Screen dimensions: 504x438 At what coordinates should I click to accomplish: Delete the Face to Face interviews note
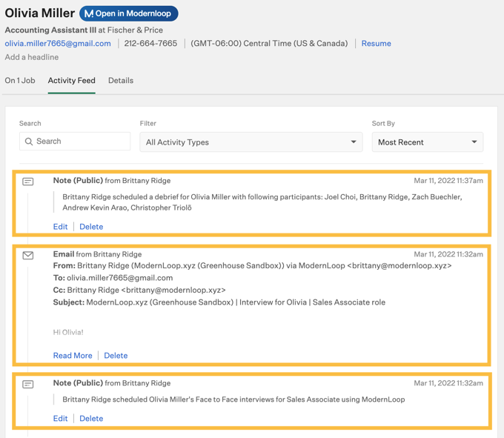tap(91, 419)
